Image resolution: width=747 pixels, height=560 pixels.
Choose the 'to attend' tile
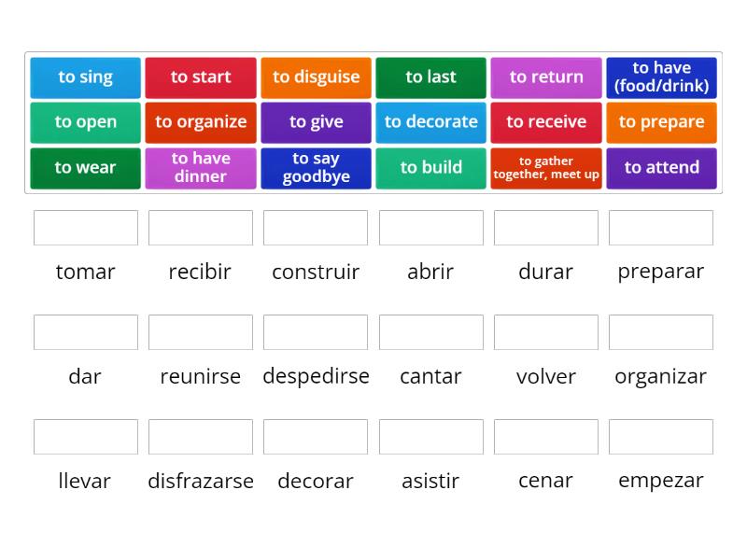point(661,168)
